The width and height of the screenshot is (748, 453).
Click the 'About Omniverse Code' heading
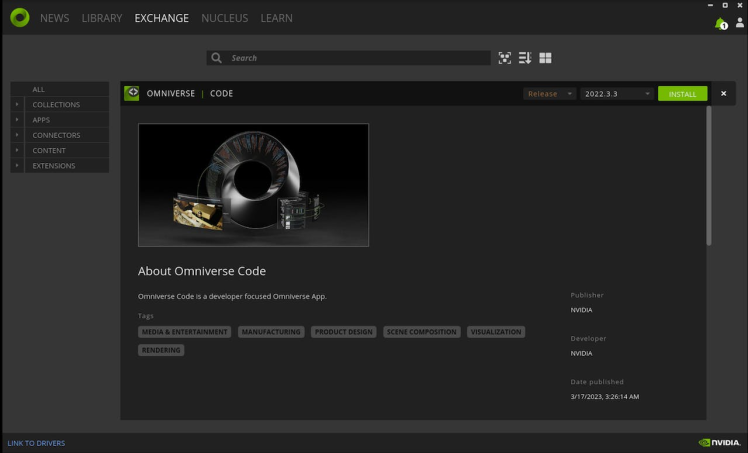tap(202, 271)
